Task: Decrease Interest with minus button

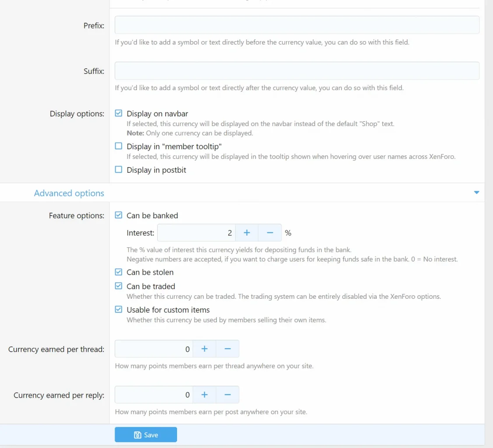Action: point(270,233)
